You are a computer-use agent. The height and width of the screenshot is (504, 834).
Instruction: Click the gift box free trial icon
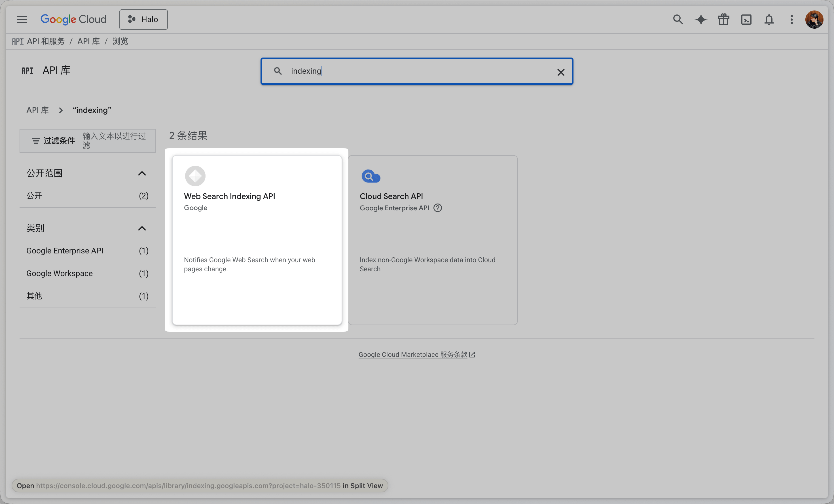[724, 20]
